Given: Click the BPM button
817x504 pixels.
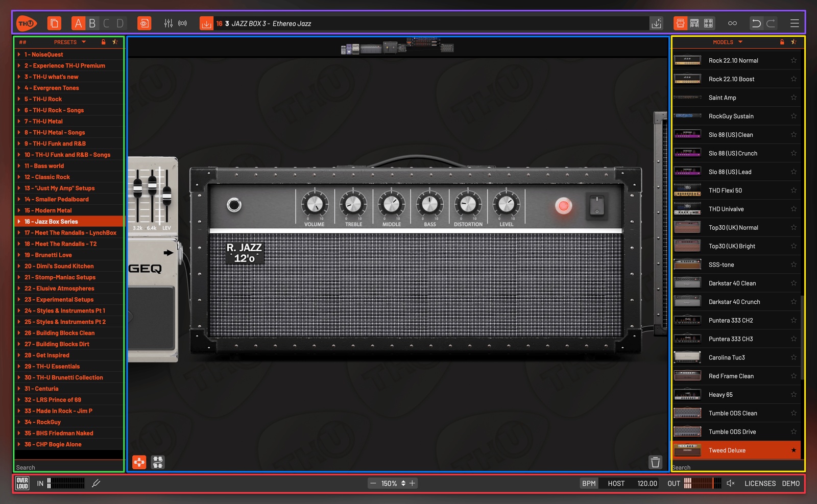Looking at the screenshot, I should click(x=589, y=483).
